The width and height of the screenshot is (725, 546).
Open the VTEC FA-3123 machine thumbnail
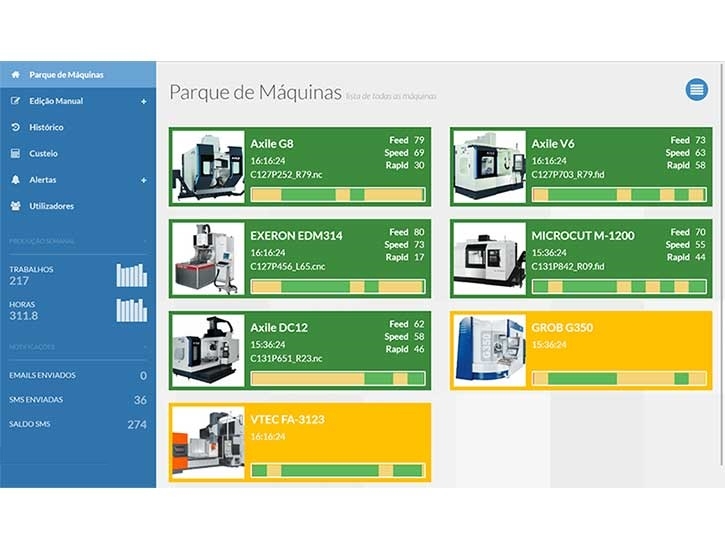click(208, 443)
